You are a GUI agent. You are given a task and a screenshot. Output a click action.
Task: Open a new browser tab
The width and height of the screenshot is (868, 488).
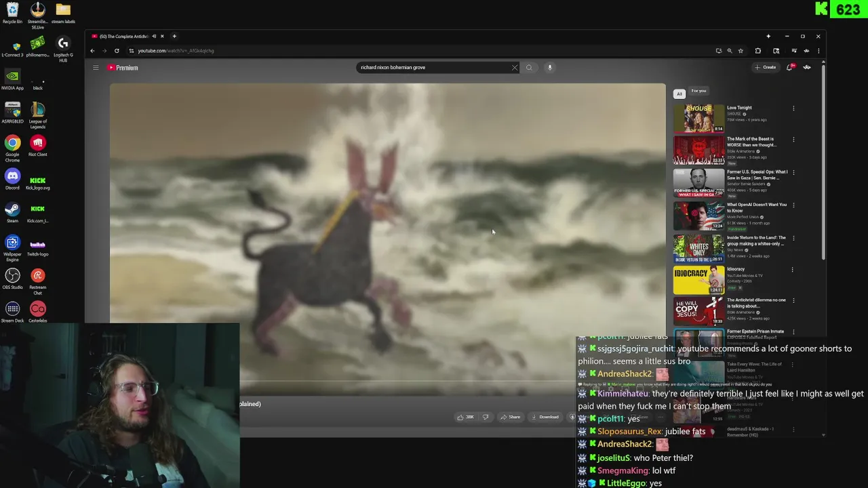[x=174, y=36]
